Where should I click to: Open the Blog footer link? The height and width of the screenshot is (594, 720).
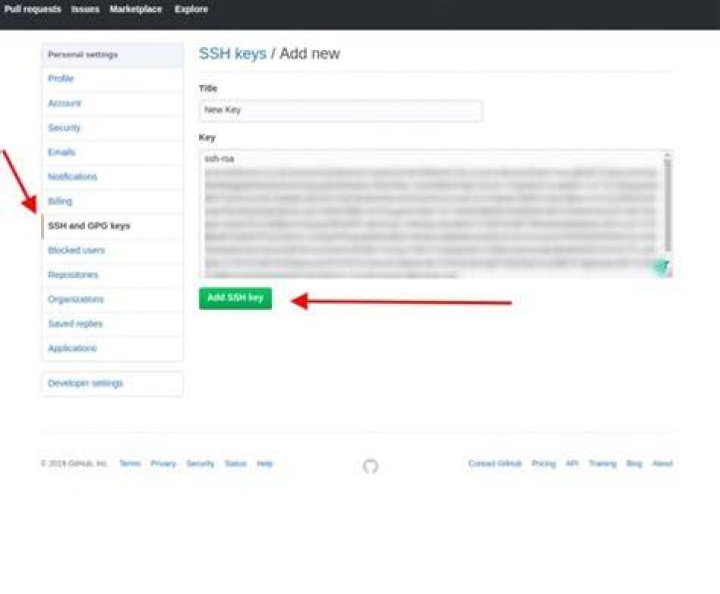point(634,464)
